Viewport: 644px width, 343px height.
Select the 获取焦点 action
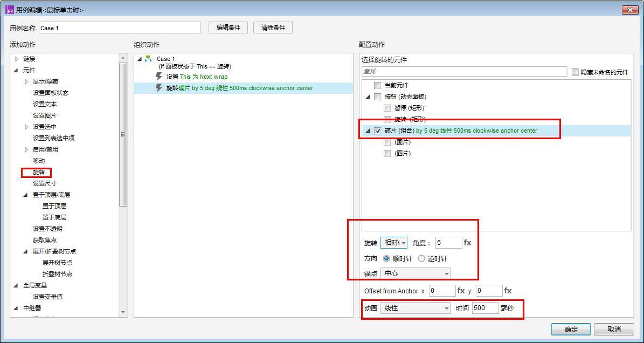(45, 240)
